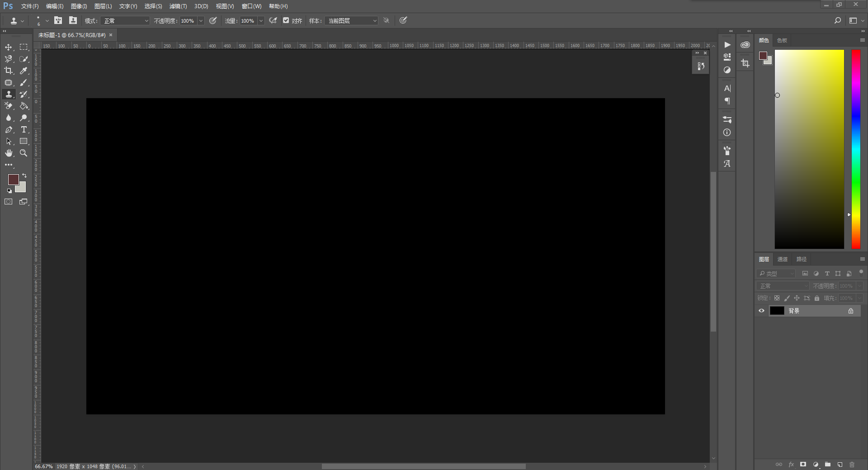Screen dimensions: 868x470
Task: Open the 滤镜(T) menu
Action: [178, 6]
